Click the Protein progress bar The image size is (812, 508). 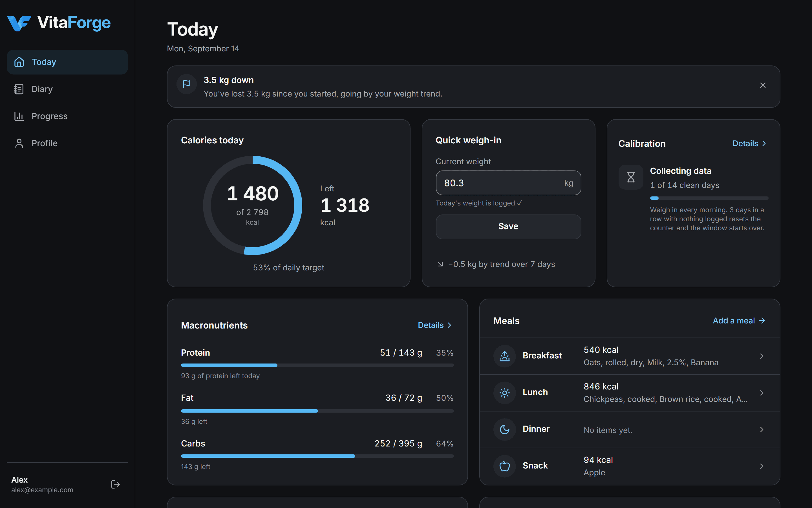click(317, 365)
